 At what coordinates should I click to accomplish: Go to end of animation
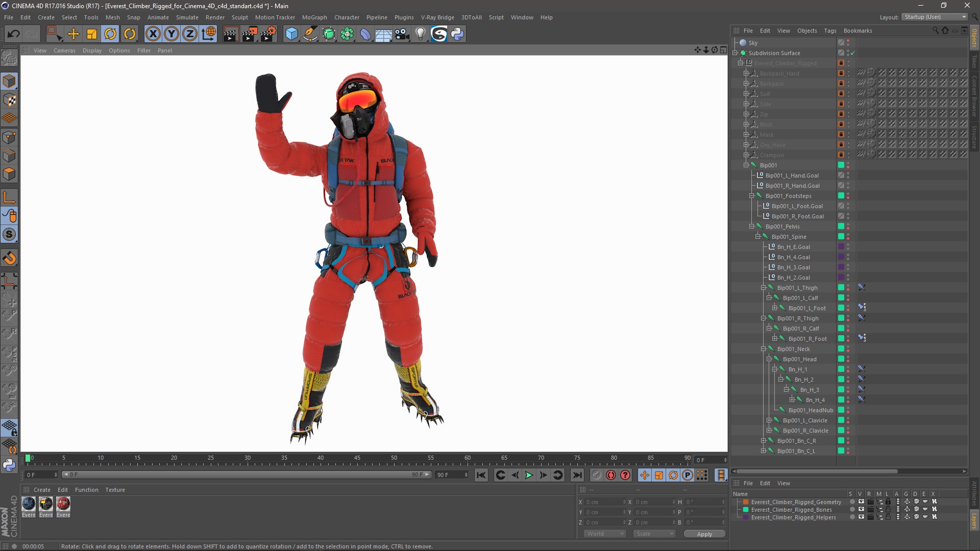[x=577, y=475]
